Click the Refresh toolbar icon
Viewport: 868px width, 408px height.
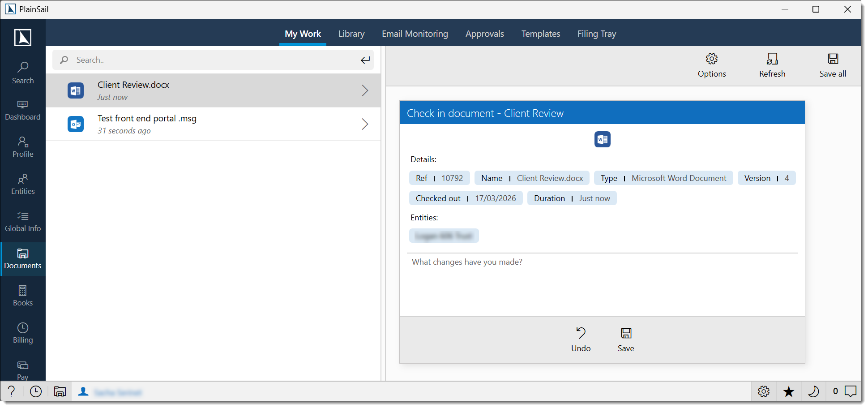[x=772, y=65]
